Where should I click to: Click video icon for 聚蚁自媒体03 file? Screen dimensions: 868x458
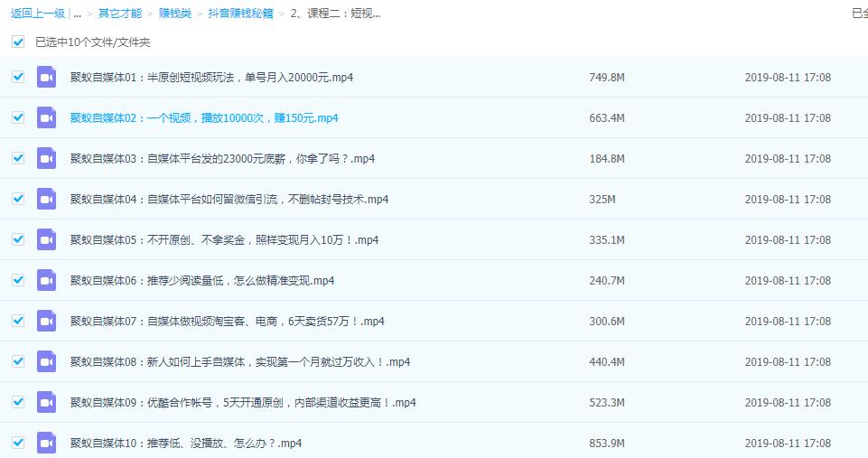[x=46, y=159]
